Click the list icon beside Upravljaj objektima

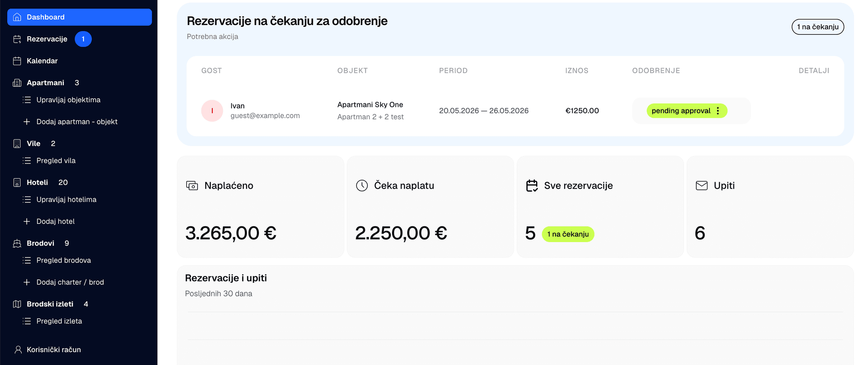[x=27, y=100]
